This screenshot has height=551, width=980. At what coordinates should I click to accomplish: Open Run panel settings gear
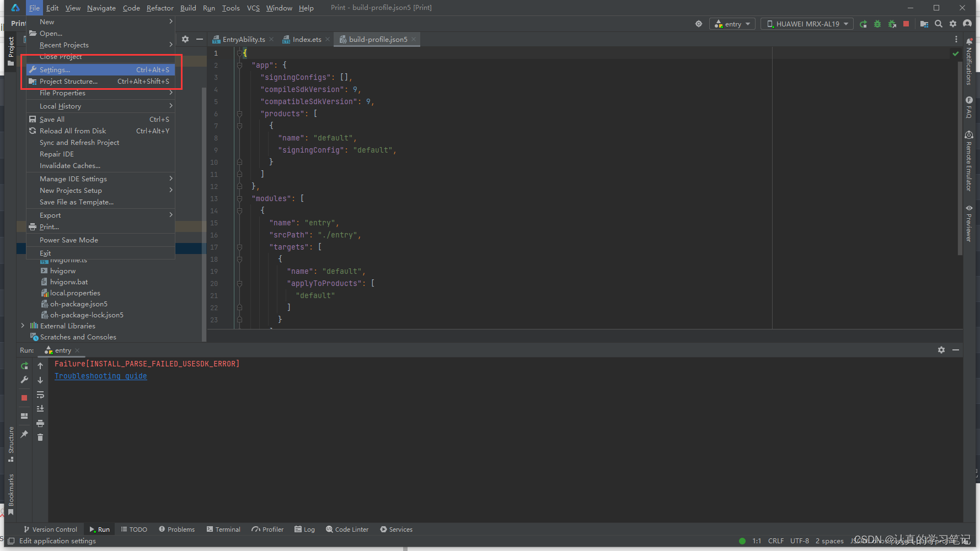(x=941, y=350)
